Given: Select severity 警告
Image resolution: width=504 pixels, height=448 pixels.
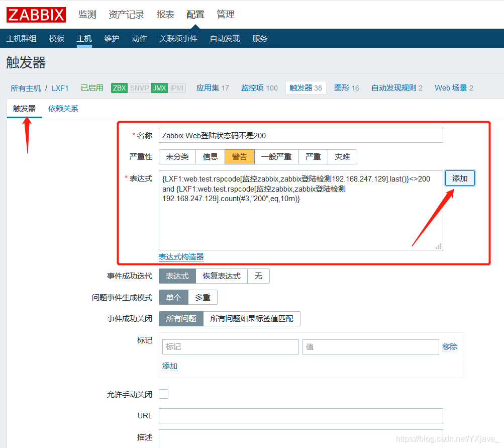Looking at the screenshot, I should point(240,156).
